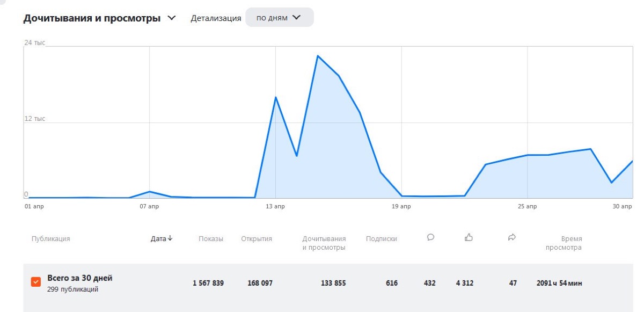
Task: Click the Дочитывания и просмотры column header
Action: pyautogui.click(x=324, y=243)
